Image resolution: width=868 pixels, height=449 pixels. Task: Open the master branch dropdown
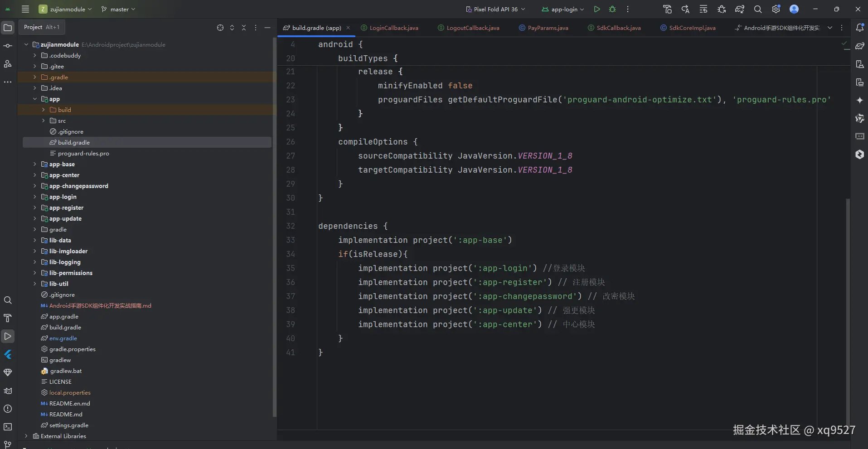point(119,9)
